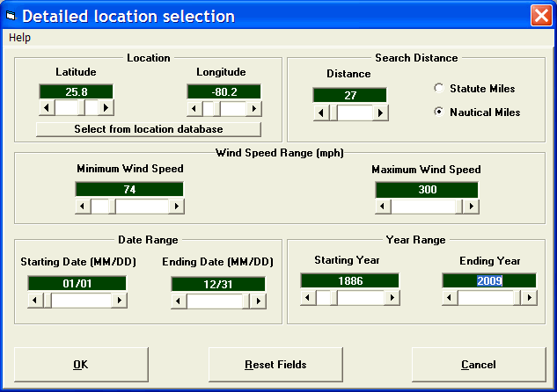Click Ending Year scrollbar left arrow
This screenshot has height=392, width=557.
pos(450,297)
